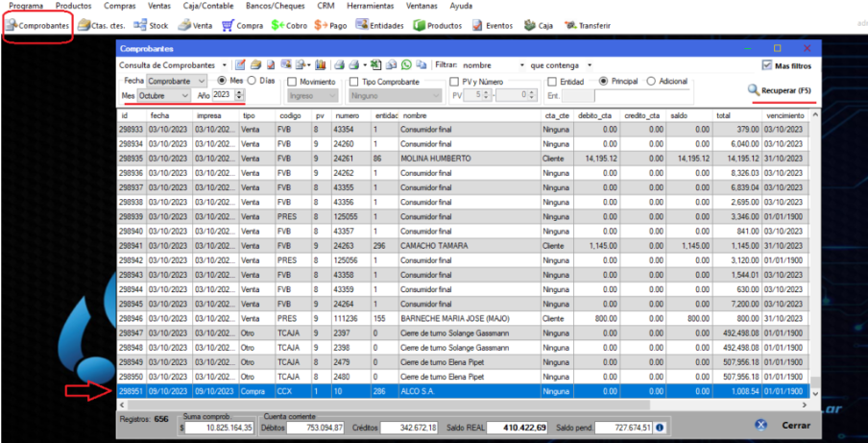Select the Días radio button
The width and height of the screenshot is (868, 443).
(x=251, y=81)
